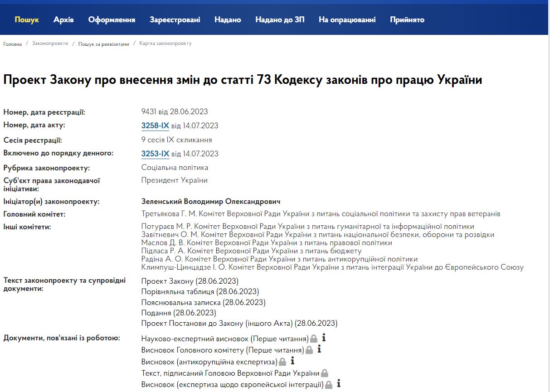
Task: Open Пояснювальна записка (28.06.2023) document
Action: coord(203,302)
